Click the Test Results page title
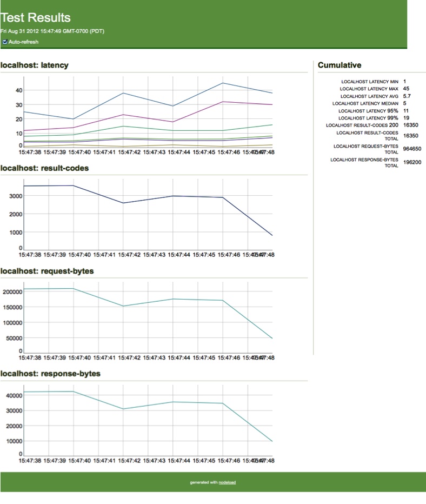The height and width of the screenshot is (504, 426). [x=35, y=18]
